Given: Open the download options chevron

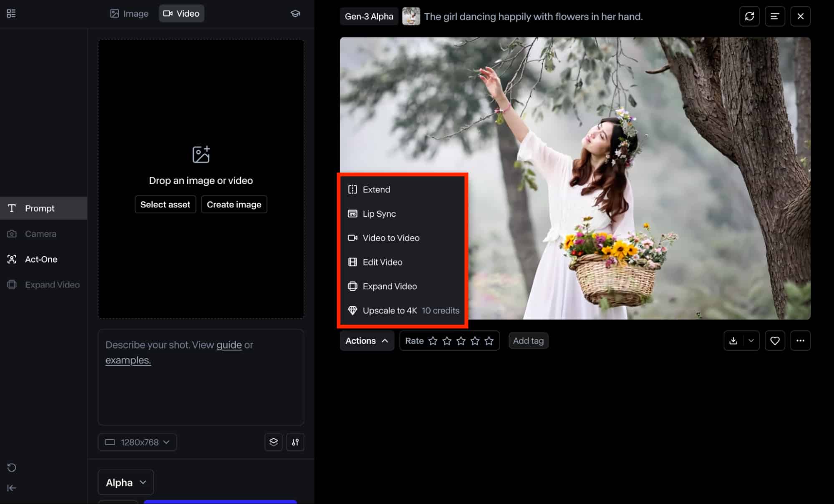Looking at the screenshot, I should [x=751, y=341].
